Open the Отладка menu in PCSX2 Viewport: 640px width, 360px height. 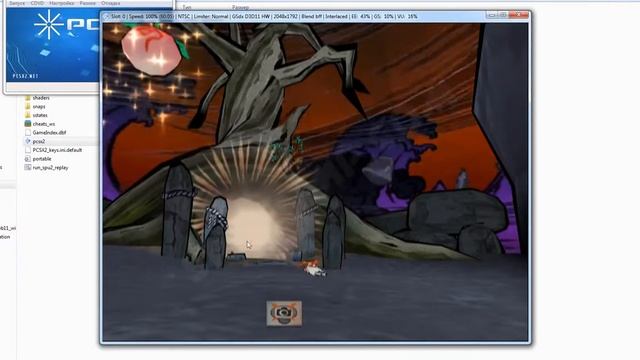tap(111, 3)
